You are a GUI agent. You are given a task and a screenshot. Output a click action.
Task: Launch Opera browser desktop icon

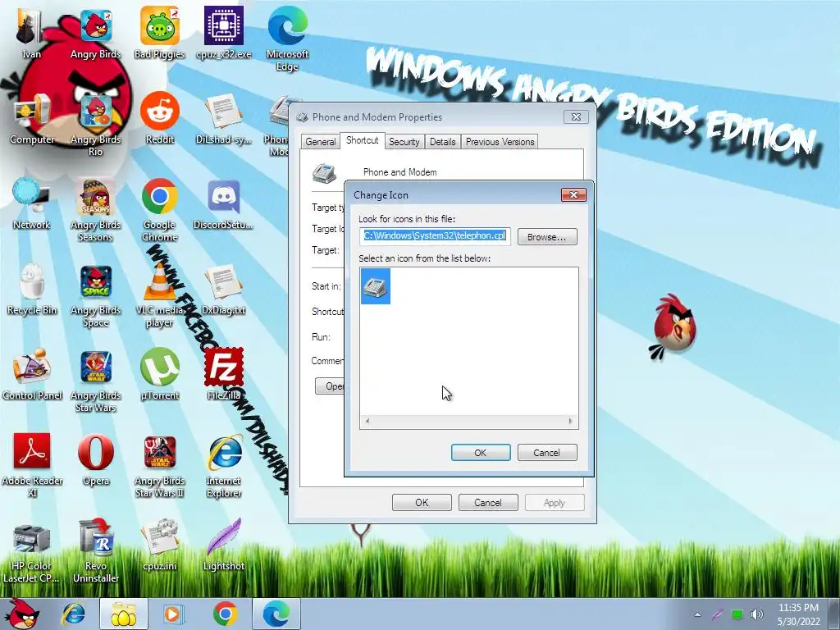[95, 459]
